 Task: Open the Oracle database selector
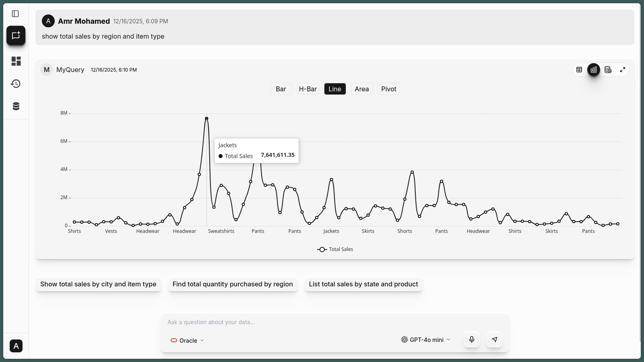click(187, 340)
